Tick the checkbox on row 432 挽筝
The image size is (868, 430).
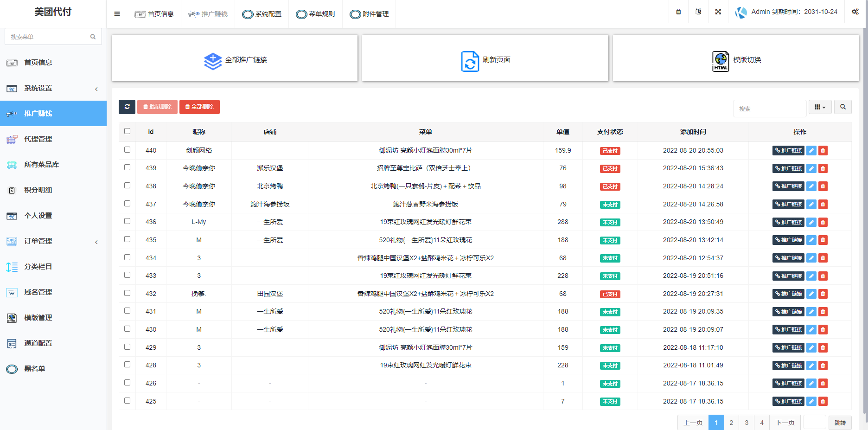click(x=127, y=293)
